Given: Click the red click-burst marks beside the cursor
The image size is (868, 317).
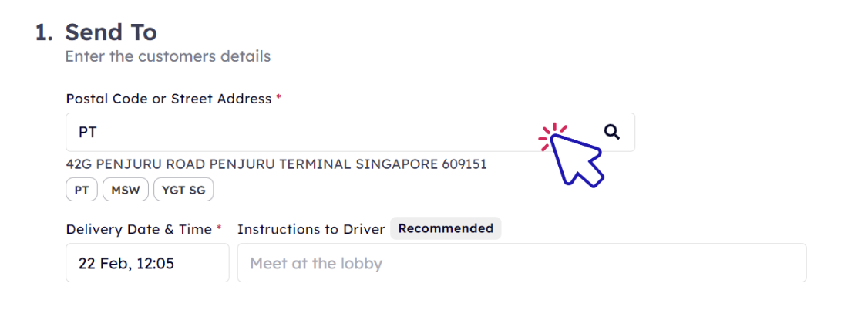Looking at the screenshot, I should (x=552, y=136).
